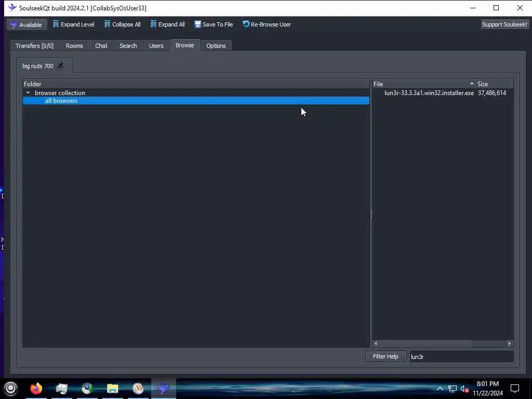The width and height of the screenshot is (532, 399).
Task: Open the notification center icon
Action: click(515, 389)
